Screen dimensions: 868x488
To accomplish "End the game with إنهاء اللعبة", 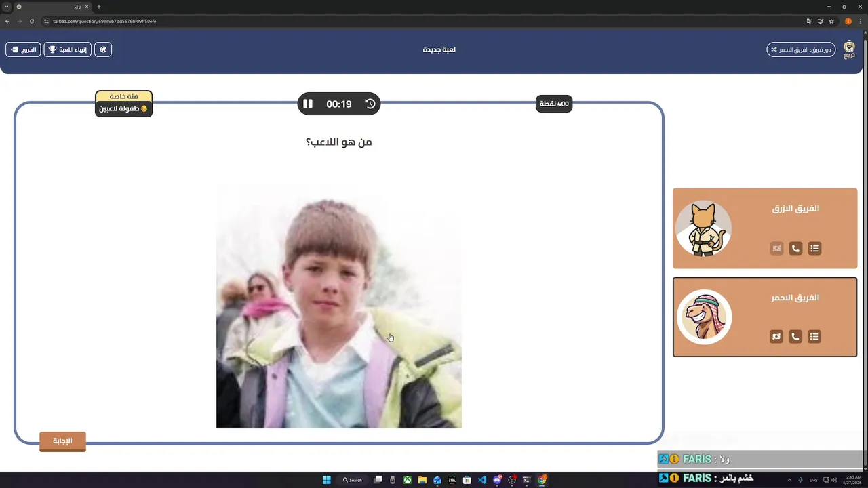I will (68, 49).
